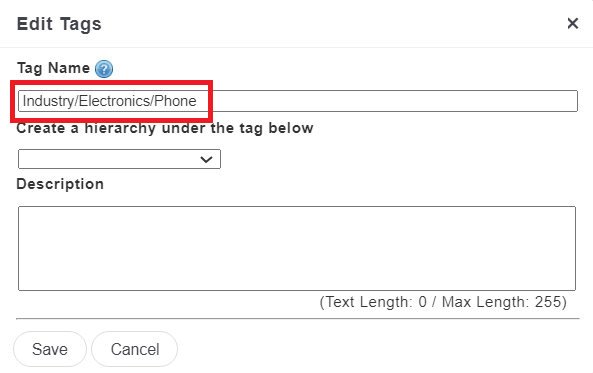Click the Create a hierarchy label text

tap(165, 128)
